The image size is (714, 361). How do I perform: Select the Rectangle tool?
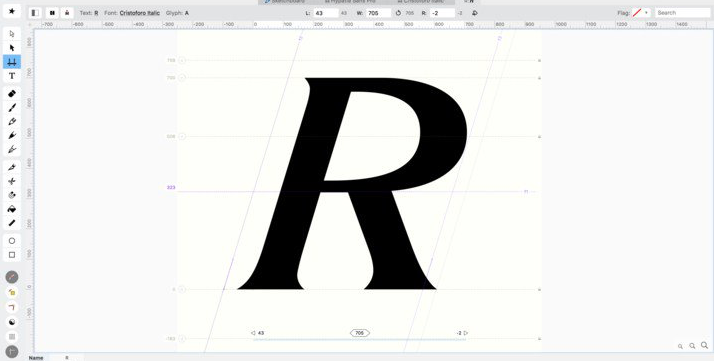(12, 255)
